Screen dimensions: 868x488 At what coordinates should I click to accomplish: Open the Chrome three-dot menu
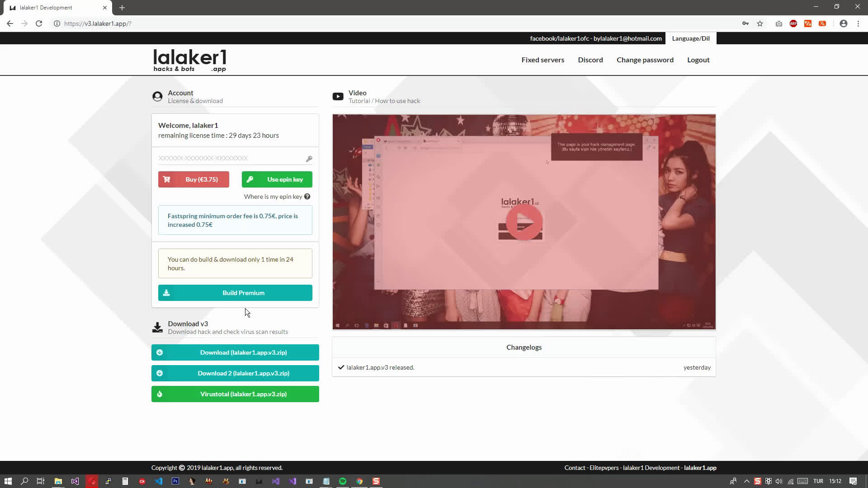pos(858,23)
